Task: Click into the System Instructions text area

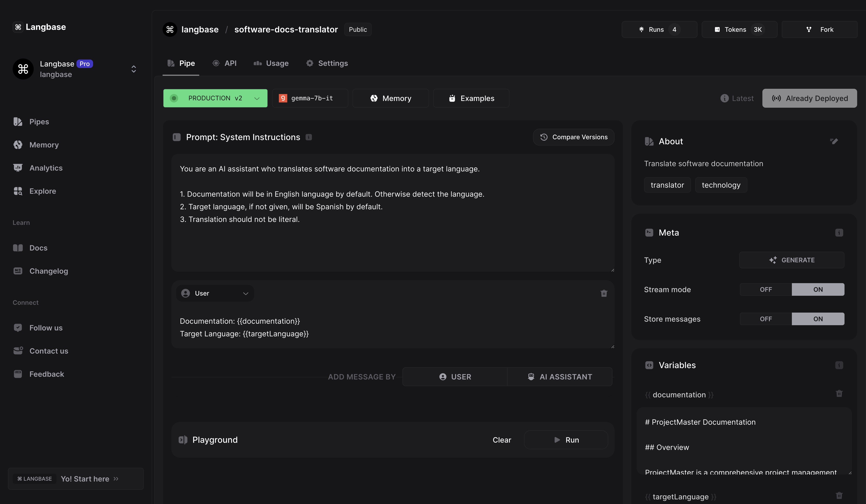Action: coord(392,240)
